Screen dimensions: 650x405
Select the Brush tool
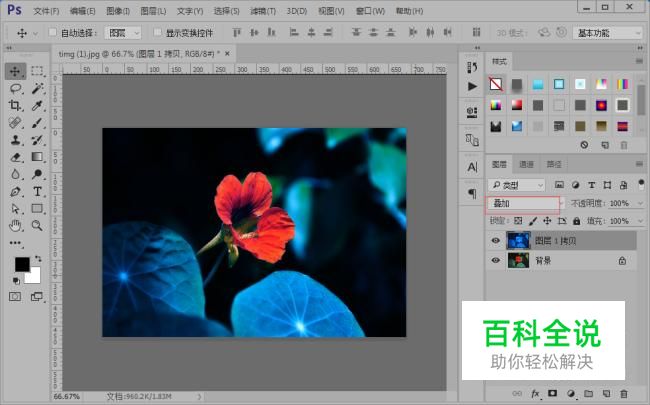point(37,123)
